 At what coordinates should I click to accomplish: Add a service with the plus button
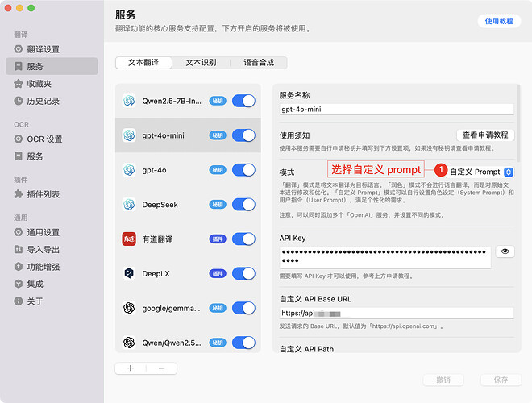[131, 368]
